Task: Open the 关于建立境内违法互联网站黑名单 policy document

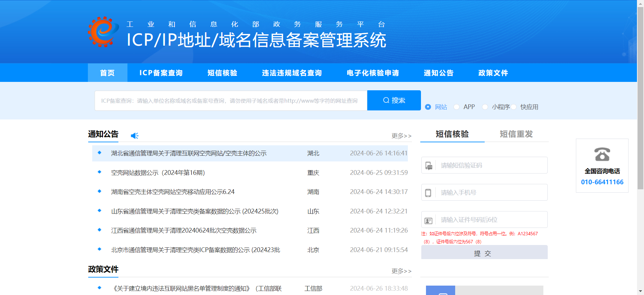Action: click(197, 289)
